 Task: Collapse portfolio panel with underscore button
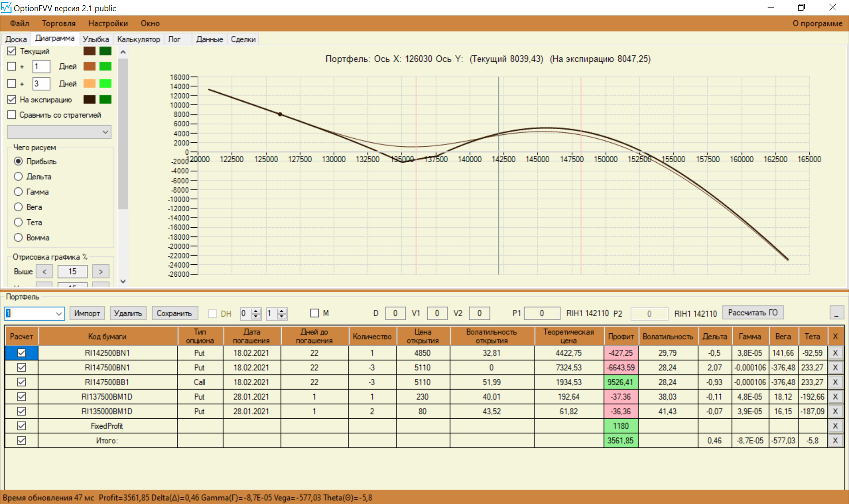(836, 313)
